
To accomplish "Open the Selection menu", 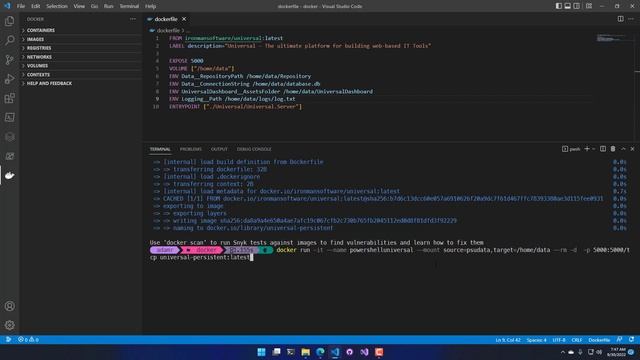I will 57,6.
